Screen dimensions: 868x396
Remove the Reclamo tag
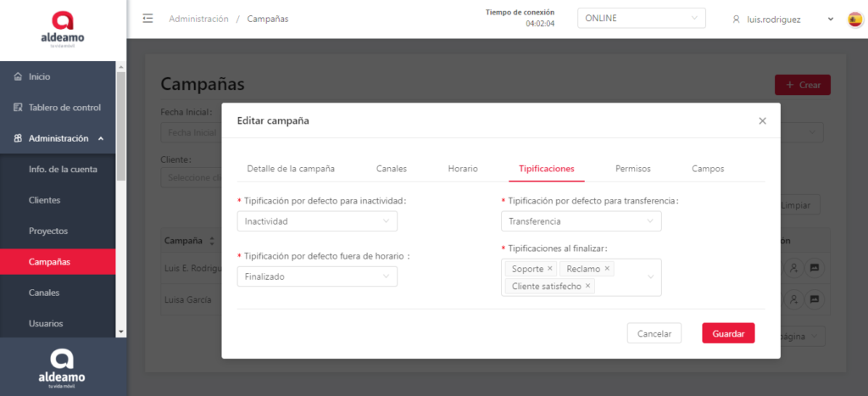click(607, 269)
